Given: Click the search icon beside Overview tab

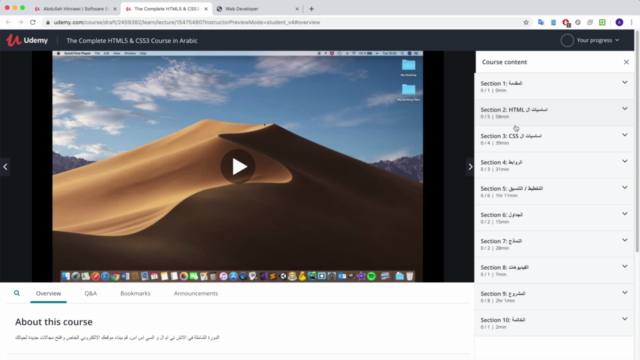Looking at the screenshot, I should coord(17,293).
